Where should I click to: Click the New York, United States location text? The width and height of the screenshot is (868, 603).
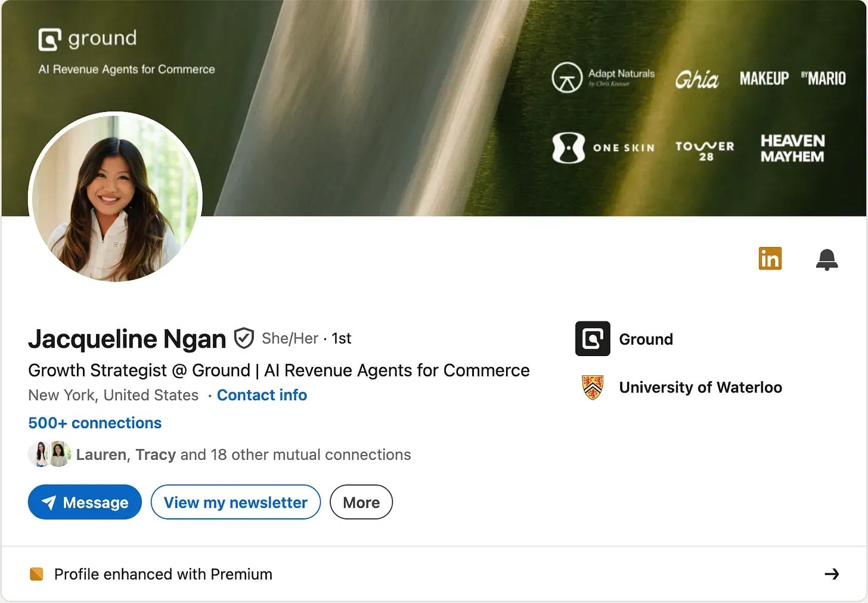113,395
